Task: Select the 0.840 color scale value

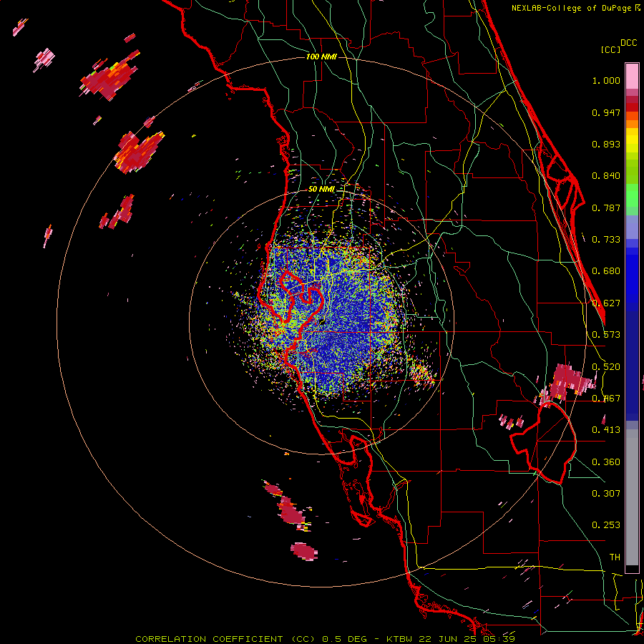Action: coord(606,176)
